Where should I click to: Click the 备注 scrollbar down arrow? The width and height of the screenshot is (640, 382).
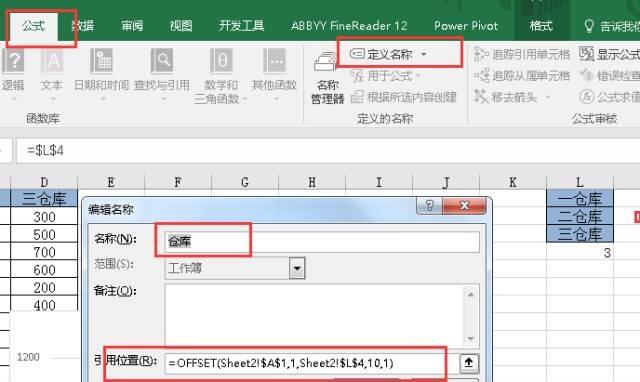coord(471,338)
